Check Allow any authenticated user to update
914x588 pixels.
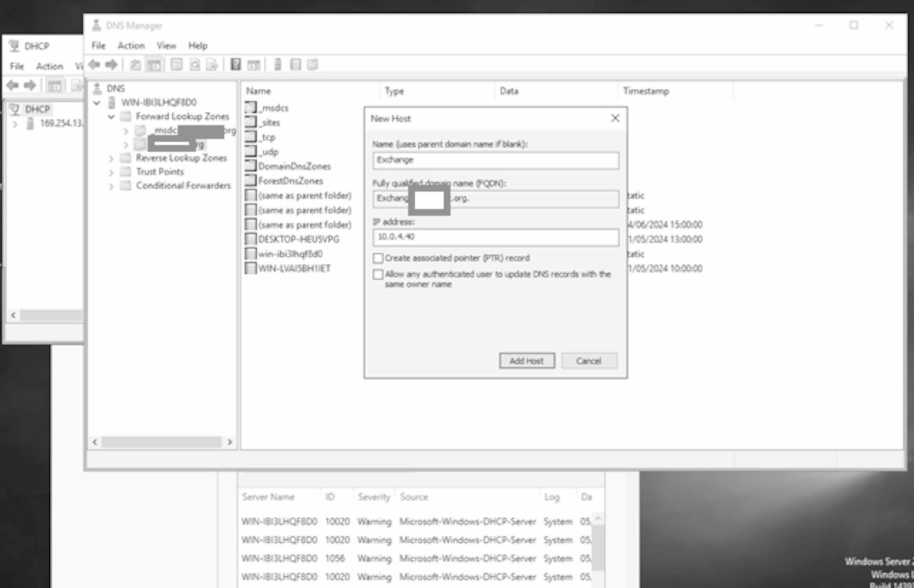point(378,275)
